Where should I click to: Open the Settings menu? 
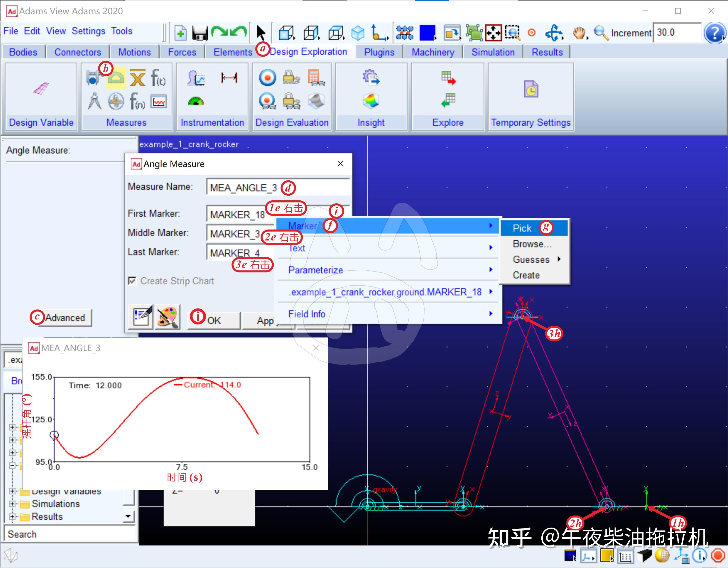click(x=88, y=31)
